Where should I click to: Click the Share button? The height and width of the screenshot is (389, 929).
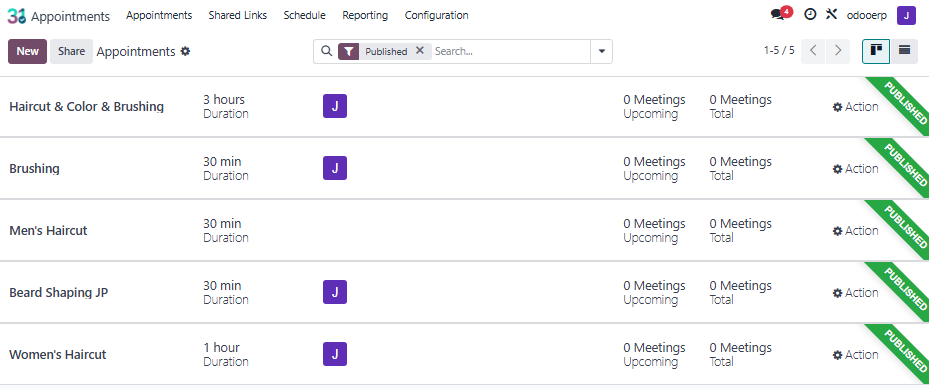[72, 52]
